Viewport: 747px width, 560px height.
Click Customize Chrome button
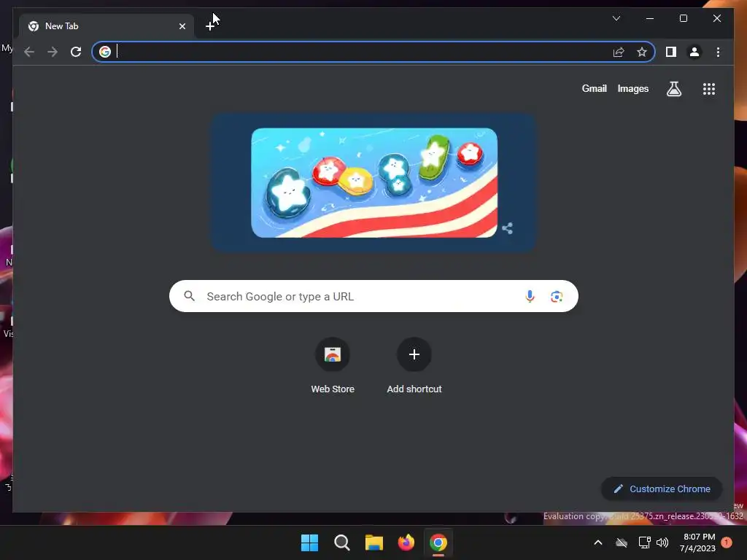click(x=661, y=489)
